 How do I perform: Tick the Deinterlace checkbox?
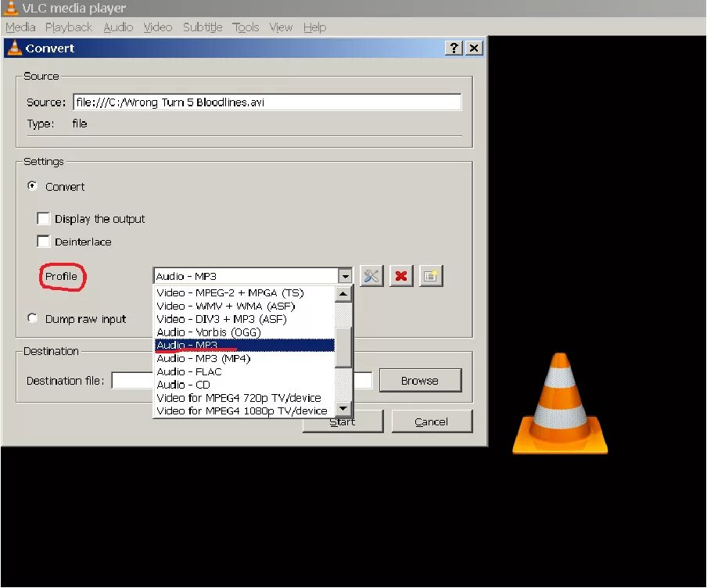coord(43,242)
